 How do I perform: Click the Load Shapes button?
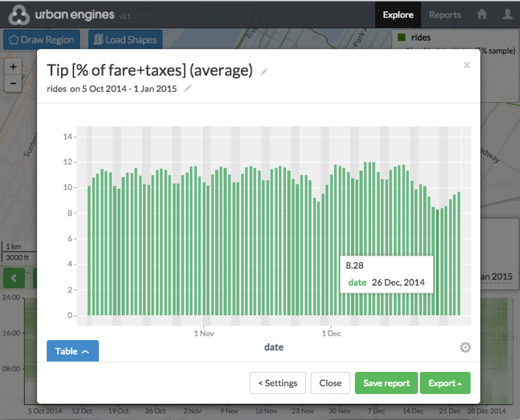tap(125, 40)
